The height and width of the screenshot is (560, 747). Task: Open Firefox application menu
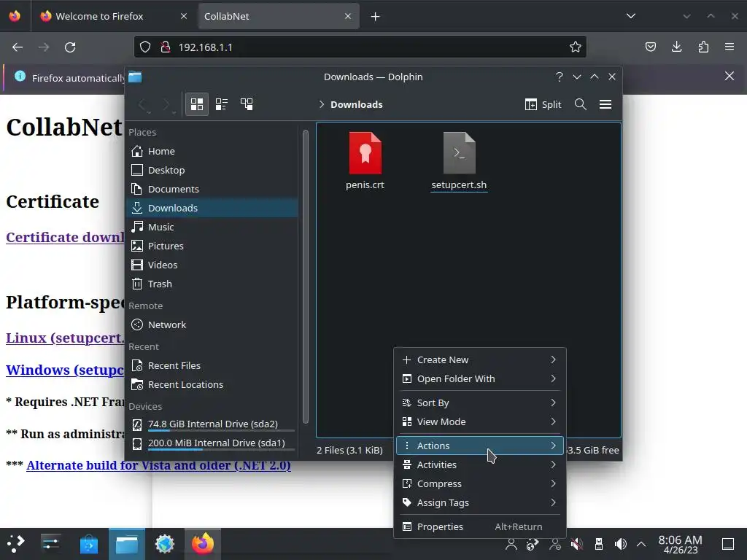tap(729, 47)
